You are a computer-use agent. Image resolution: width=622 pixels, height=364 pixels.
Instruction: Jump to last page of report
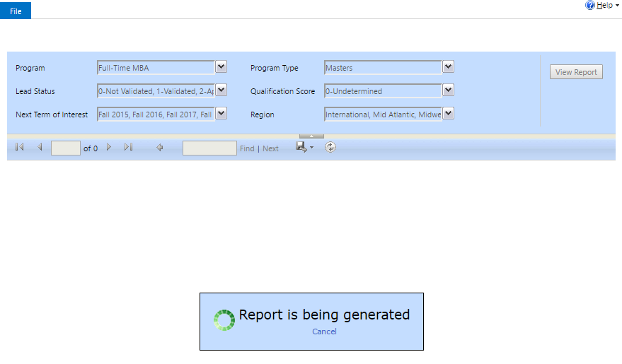click(128, 148)
